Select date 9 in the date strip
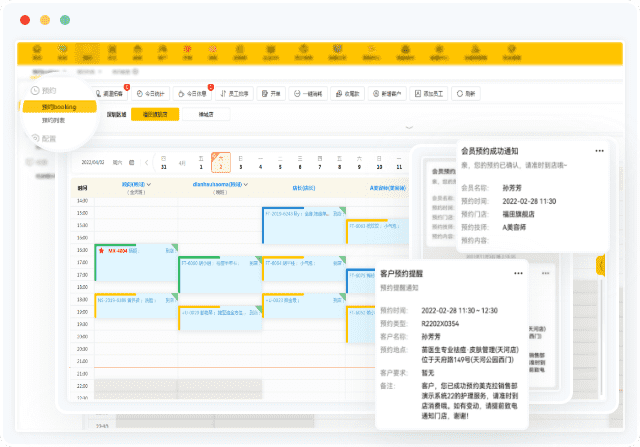 pyautogui.click(x=359, y=162)
